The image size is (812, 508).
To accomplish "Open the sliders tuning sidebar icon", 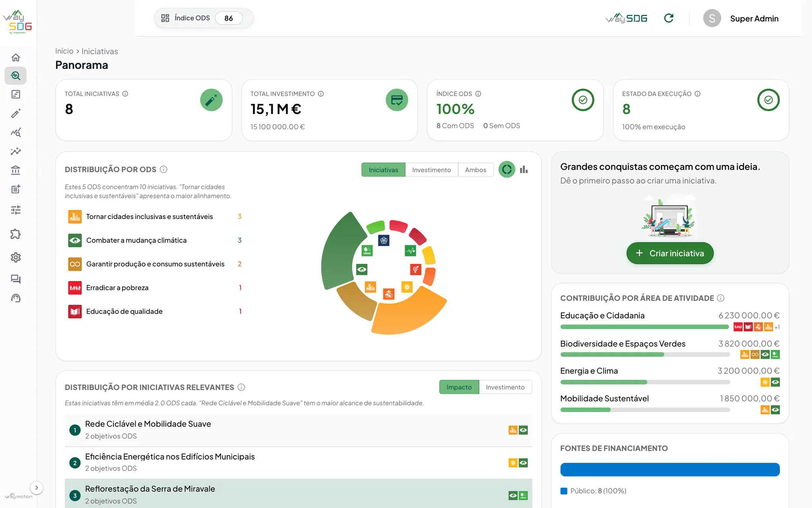I will point(15,210).
